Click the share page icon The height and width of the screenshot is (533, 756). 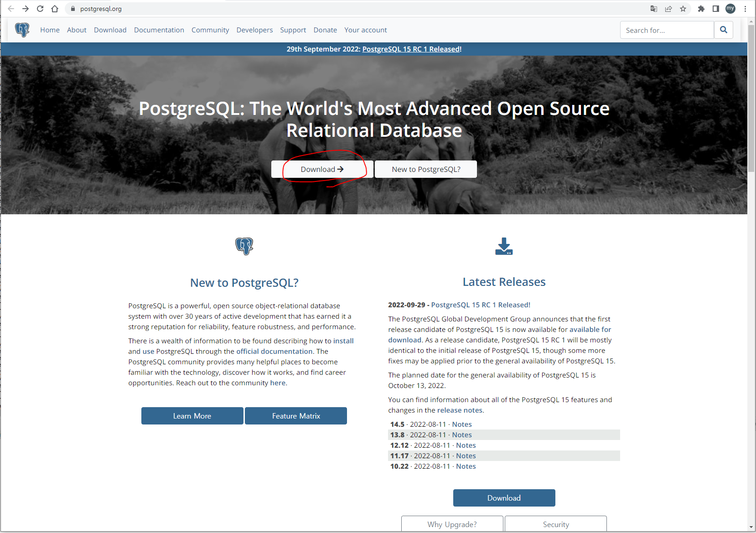pos(668,9)
